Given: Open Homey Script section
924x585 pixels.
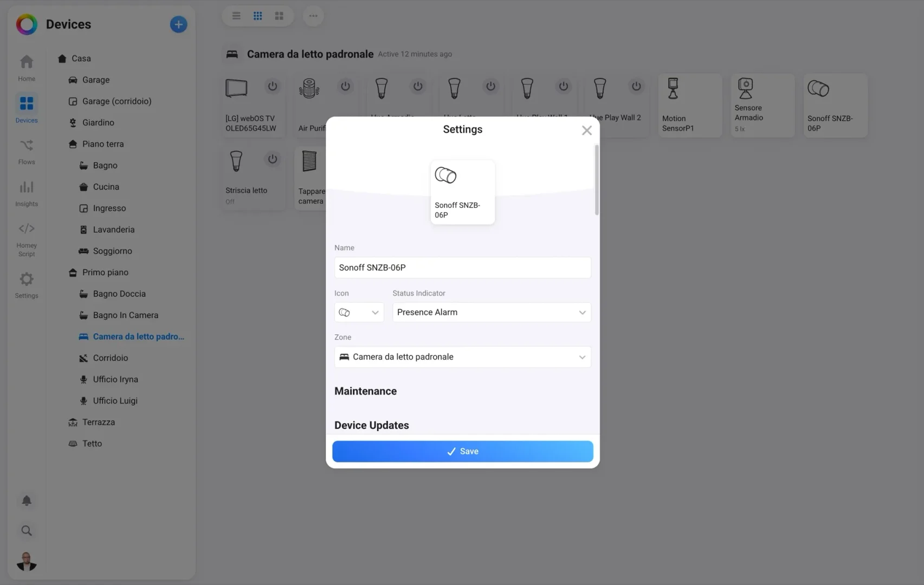Looking at the screenshot, I should pos(27,239).
